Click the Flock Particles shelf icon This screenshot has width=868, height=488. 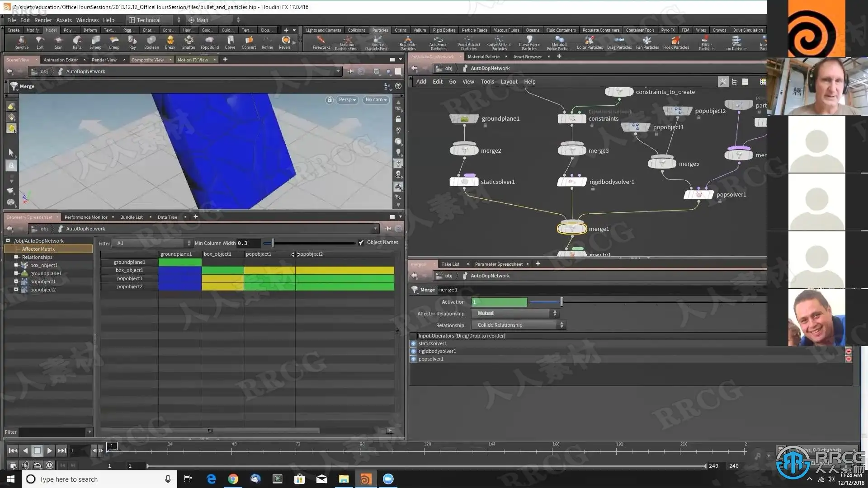[676, 41]
